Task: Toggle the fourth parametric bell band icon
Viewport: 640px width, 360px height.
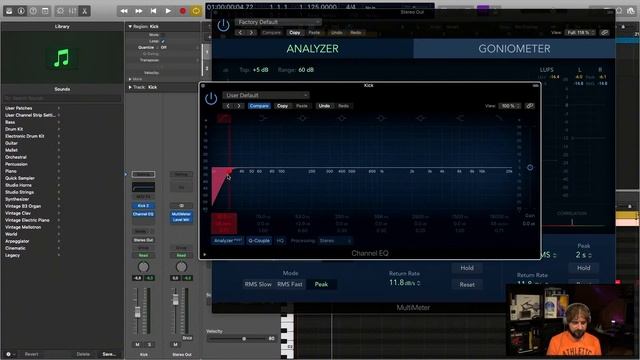Action: tap(421, 118)
